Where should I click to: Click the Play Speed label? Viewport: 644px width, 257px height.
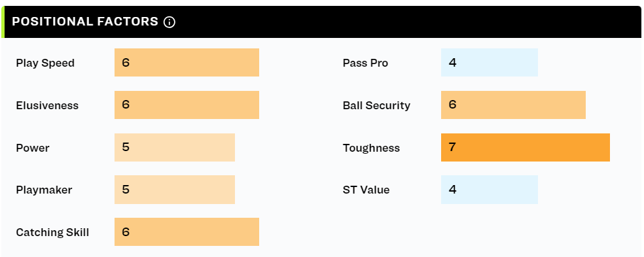45,63
